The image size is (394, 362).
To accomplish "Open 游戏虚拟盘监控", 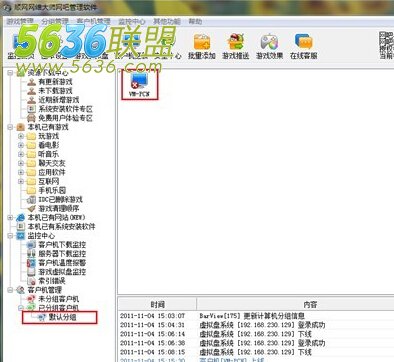I will pos(62,272).
